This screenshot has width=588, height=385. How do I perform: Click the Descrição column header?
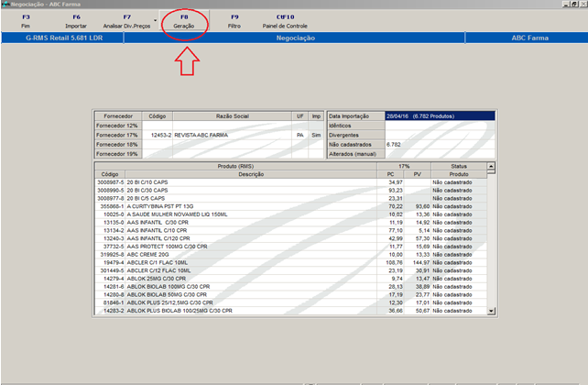point(251,174)
